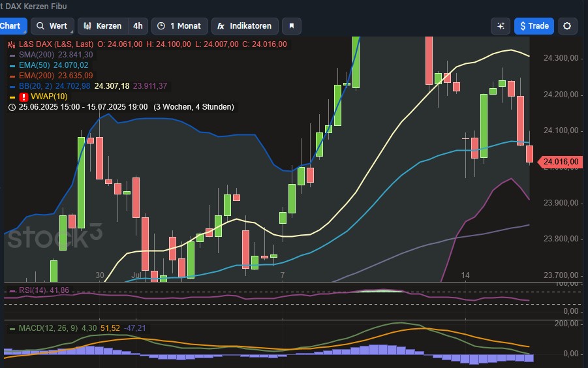Screen dimensions: 588x368
Task: Open chart settings gear icon
Action: (567, 26)
